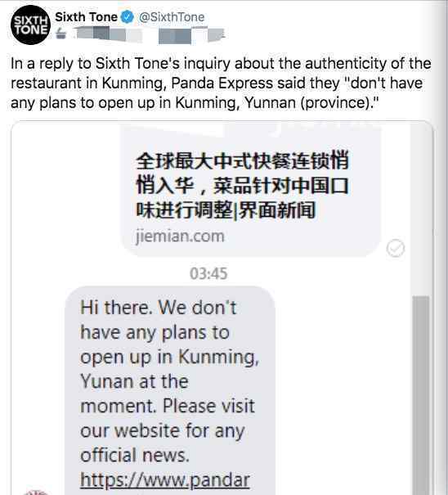Open the @SixthTone handle

coord(172,17)
